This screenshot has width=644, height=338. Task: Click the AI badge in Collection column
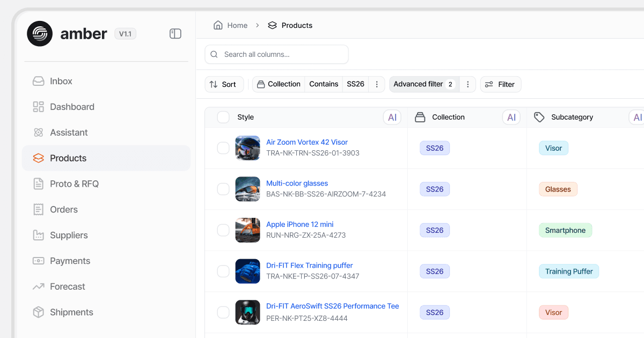pyautogui.click(x=511, y=117)
